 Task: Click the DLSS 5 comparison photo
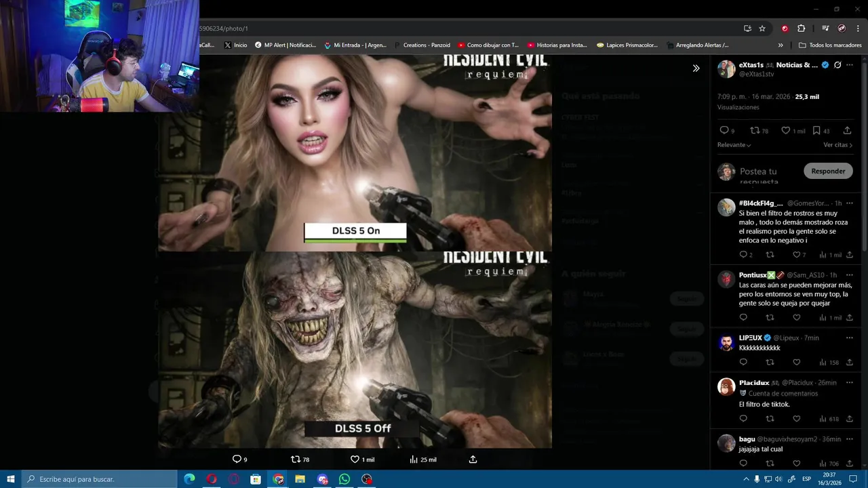coord(355,251)
